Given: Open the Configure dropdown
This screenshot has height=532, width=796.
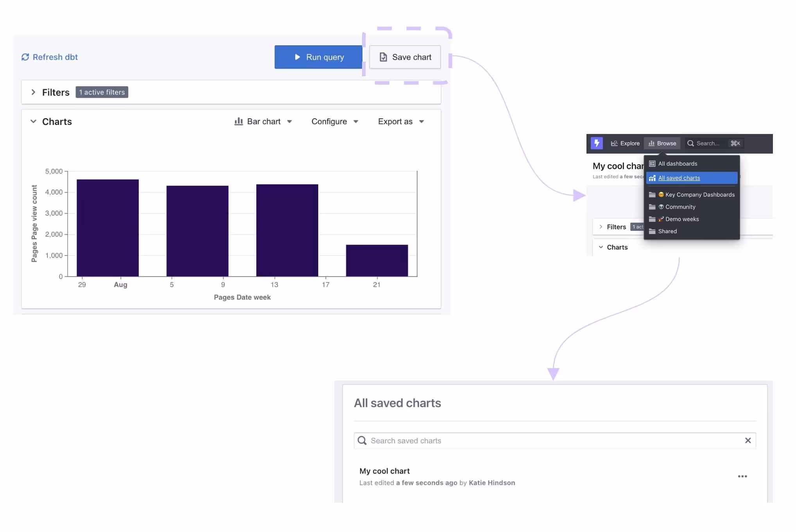Looking at the screenshot, I should coord(335,121).
